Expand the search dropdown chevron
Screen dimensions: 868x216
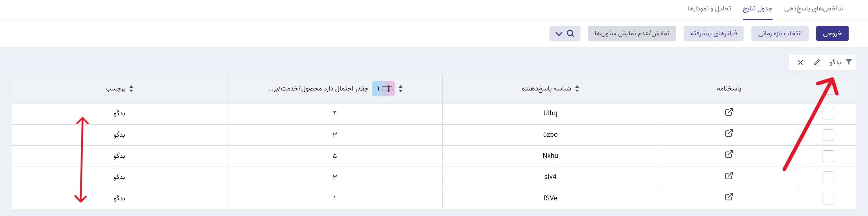click(559, 34)
